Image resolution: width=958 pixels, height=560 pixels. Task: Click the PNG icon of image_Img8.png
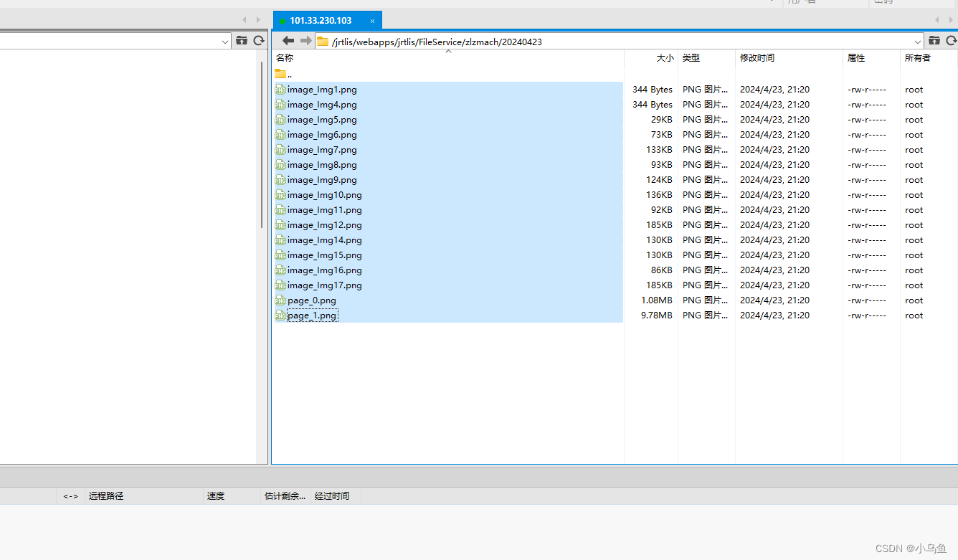click(x=280, y=165)
